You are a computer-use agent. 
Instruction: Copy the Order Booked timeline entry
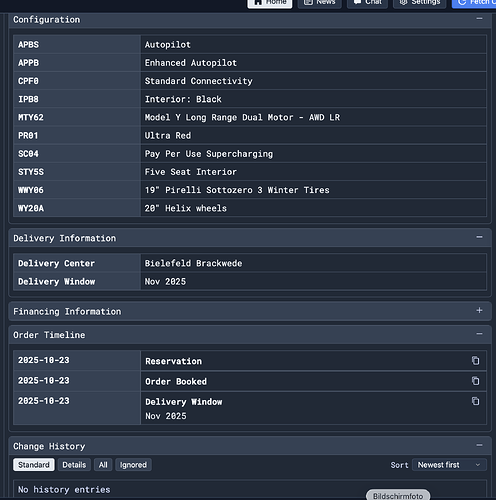click(475, 381)
